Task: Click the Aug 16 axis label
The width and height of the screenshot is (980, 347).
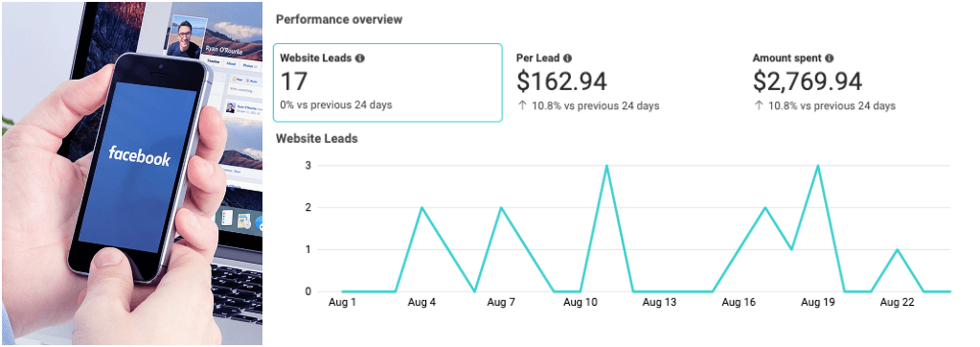Action: (739, 303)
